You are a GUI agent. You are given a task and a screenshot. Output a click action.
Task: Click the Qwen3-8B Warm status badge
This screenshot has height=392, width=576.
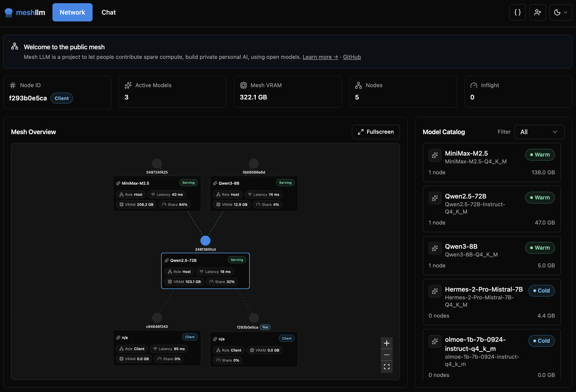(x=540, y=248)
